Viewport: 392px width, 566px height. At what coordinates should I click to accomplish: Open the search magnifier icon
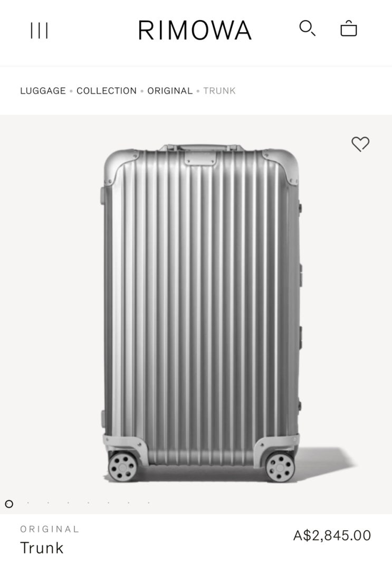click(307, 28)
